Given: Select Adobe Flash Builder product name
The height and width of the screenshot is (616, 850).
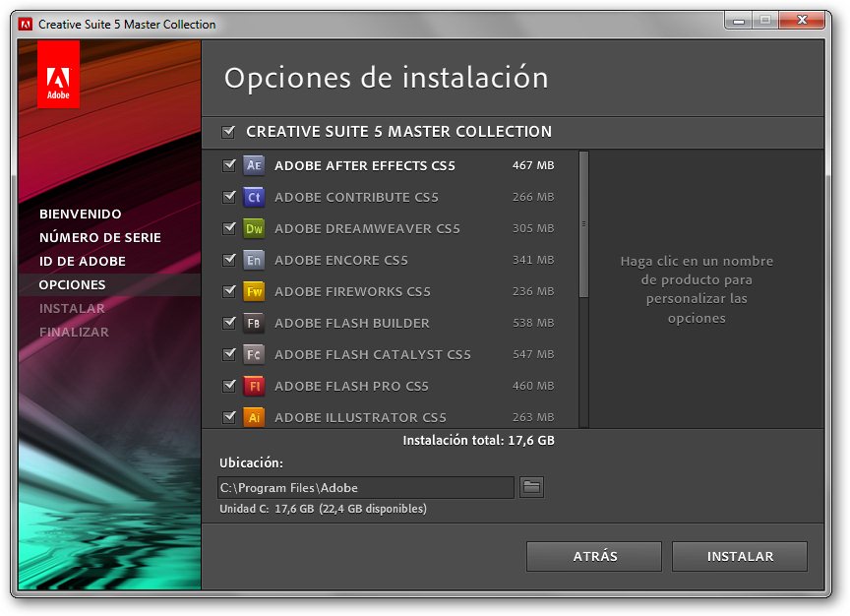Looking at the screenshot, I should point(352,323).
